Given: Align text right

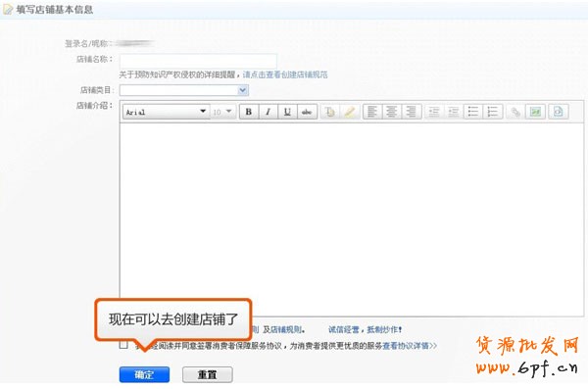Looking at the screenshot, I should pyautogui.click(x=412, y=112).
